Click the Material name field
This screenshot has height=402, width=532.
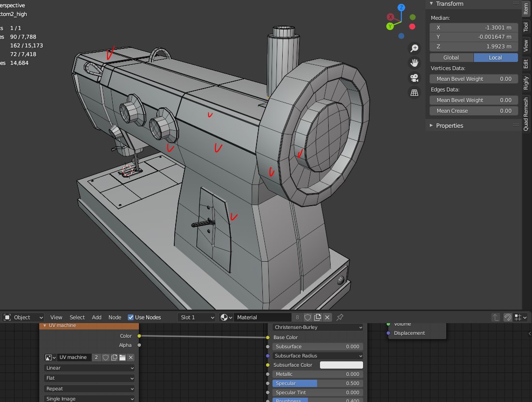[x=262, y=317]
